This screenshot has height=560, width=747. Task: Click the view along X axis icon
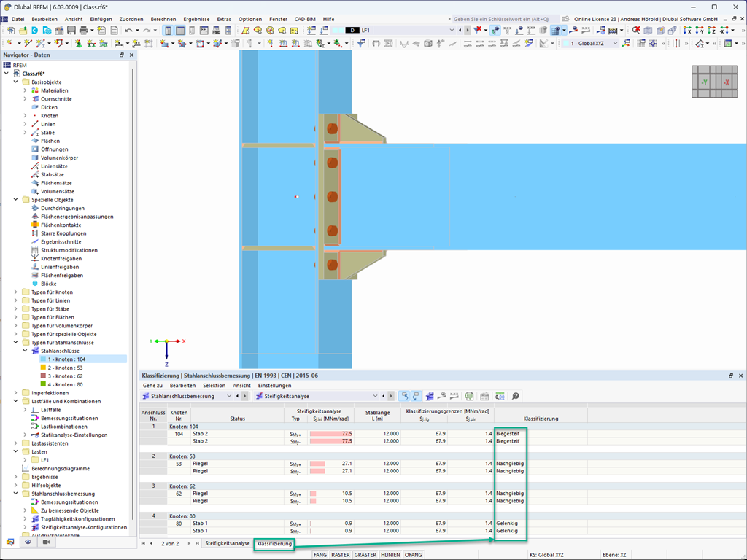[x=686, y=31]
